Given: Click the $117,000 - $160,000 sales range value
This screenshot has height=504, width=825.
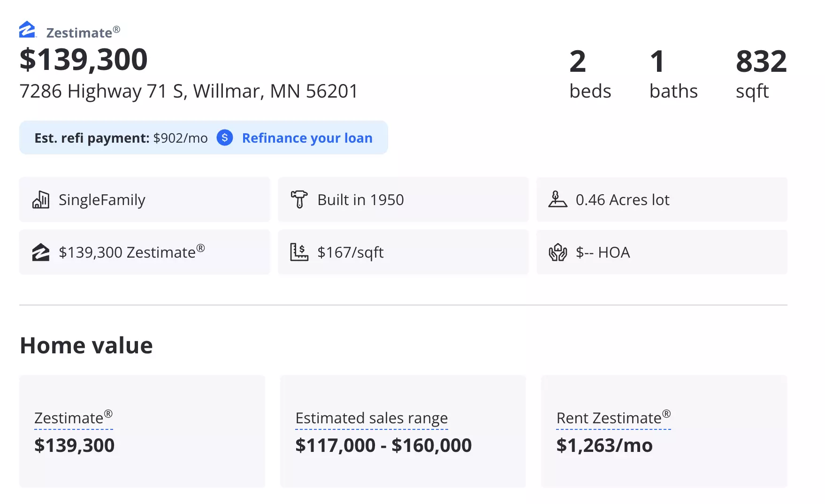Looking at the screenshot, I should pyautogui.click(x=383, y=445).
